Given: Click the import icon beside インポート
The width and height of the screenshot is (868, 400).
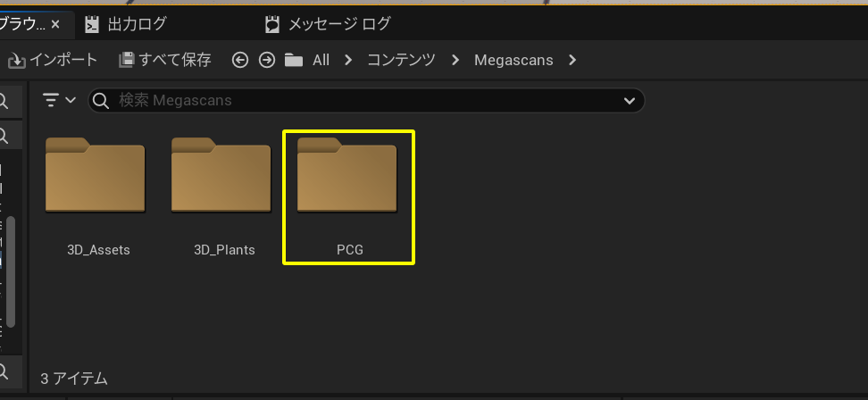Looking at the screenshot, I should 17,61.
